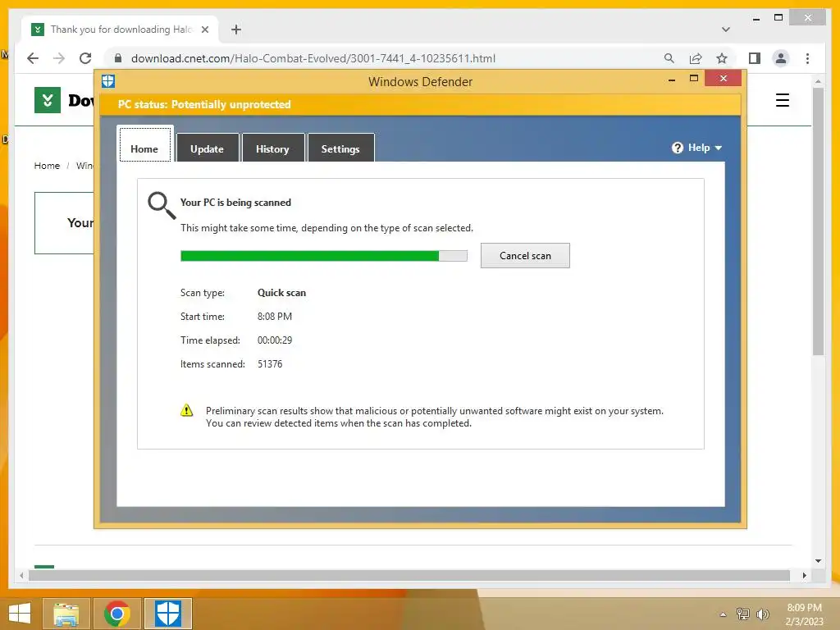This screenshot has height=630, width=840.
Task: Select the Home tab in Defender
Action: (144, 144)
